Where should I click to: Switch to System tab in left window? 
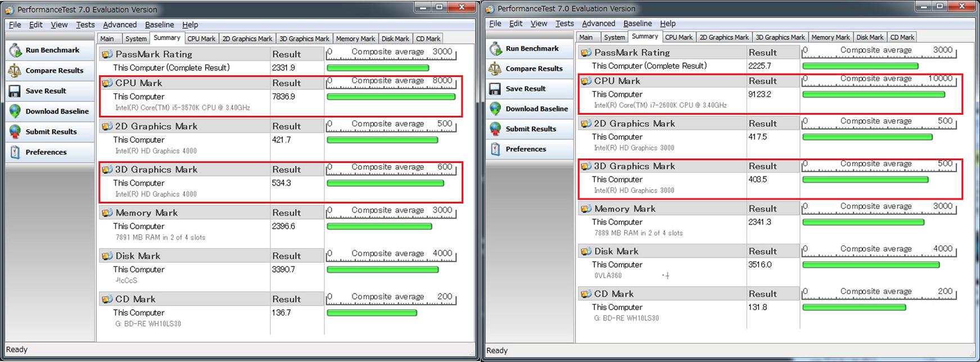pyautogui.click(x=136, y=39)
